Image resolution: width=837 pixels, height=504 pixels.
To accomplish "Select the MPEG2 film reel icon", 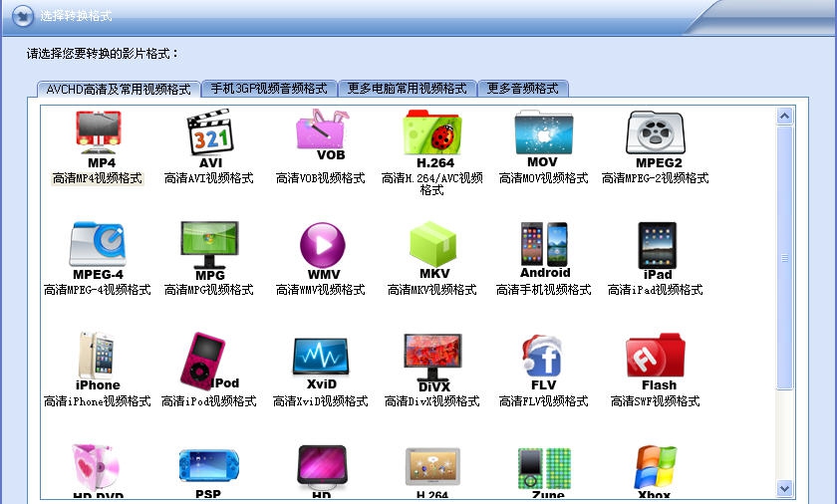I will (x=656, y=138).
